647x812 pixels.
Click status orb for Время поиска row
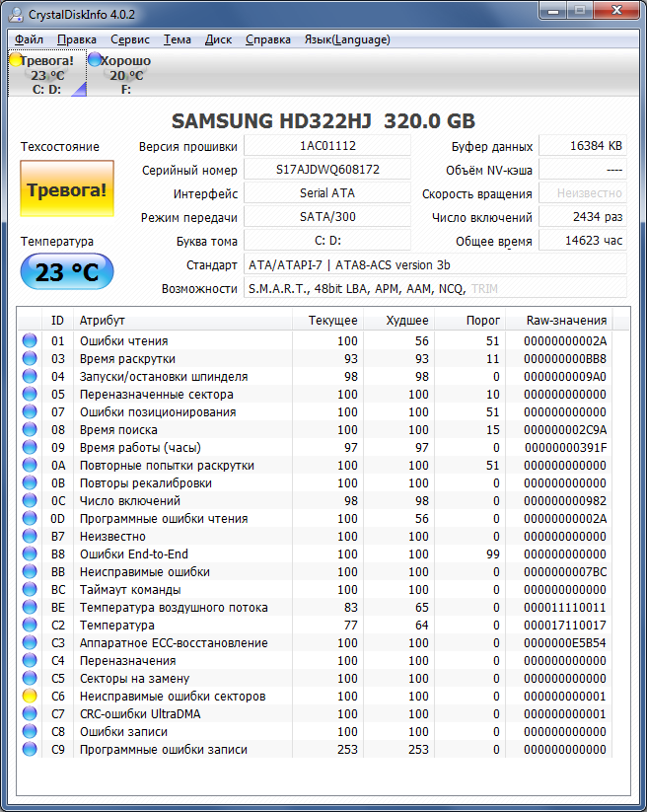point(30,429)
